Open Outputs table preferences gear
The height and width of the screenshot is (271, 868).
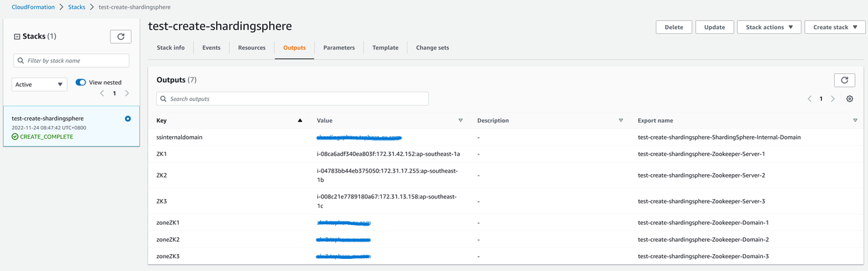pyautogui.click(x=850, y=99)
